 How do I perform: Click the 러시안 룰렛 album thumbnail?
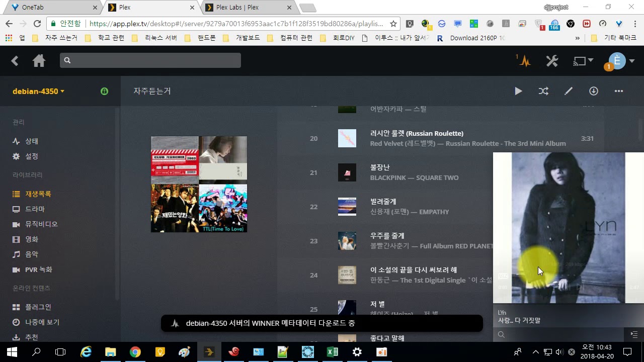pos(347,138)
